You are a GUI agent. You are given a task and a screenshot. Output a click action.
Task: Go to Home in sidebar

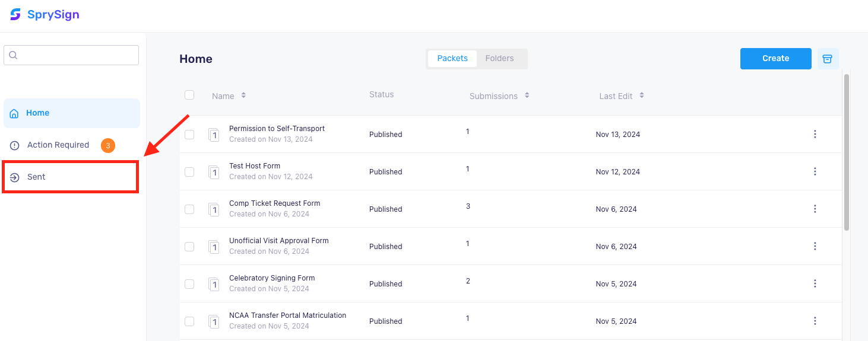(72, 113)
